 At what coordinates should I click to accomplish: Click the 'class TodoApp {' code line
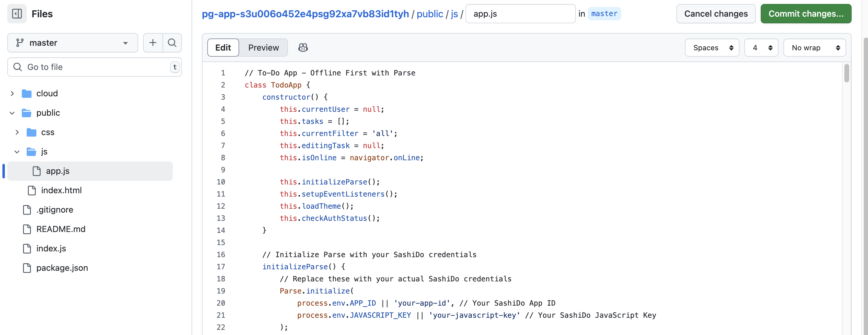[277, 85]
